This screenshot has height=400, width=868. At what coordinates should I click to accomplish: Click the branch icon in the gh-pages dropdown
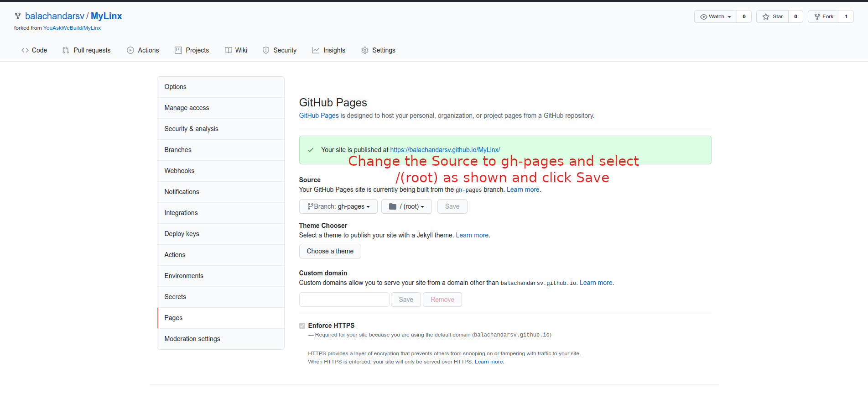click(310, 206)
